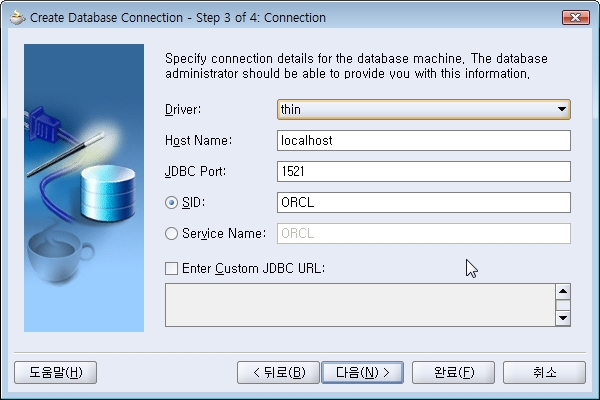The height and width of the screenshot is (400, 600).
Task: Enable the Enter Custom JDBC URL checkbox
Action: coord(171,268)
